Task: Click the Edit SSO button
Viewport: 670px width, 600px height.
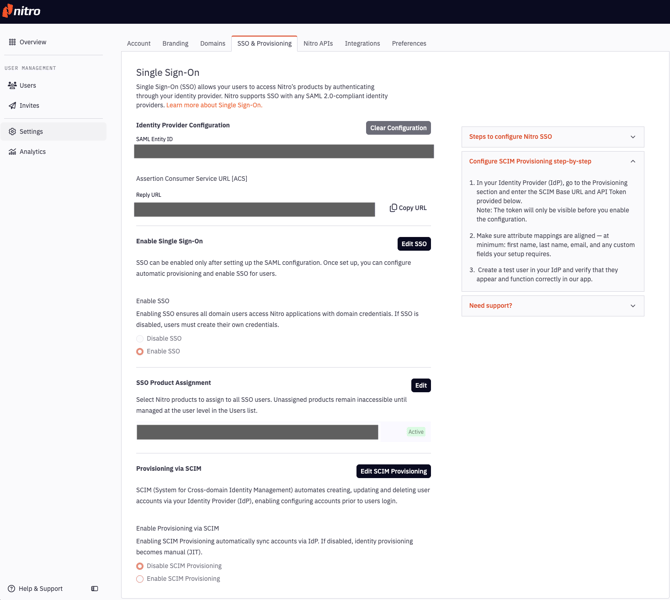Action: 414,244
